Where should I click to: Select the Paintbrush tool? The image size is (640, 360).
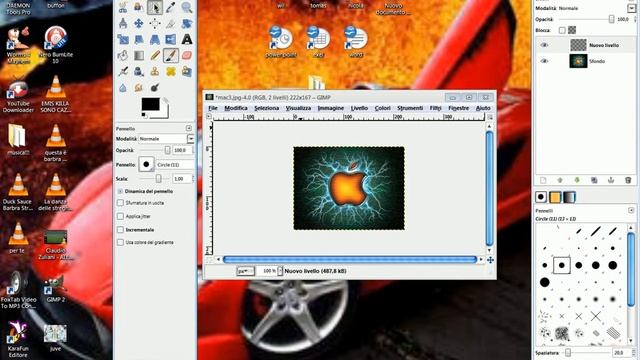(171, 55)
